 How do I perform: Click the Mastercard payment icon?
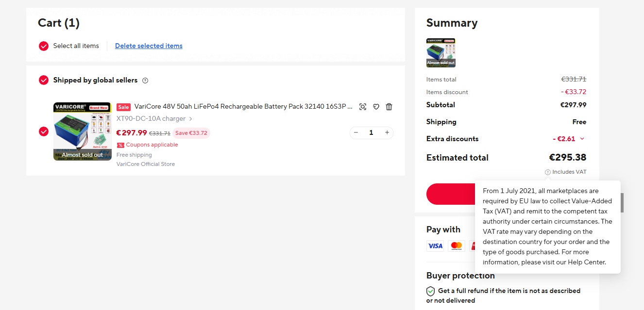point(456,246)
